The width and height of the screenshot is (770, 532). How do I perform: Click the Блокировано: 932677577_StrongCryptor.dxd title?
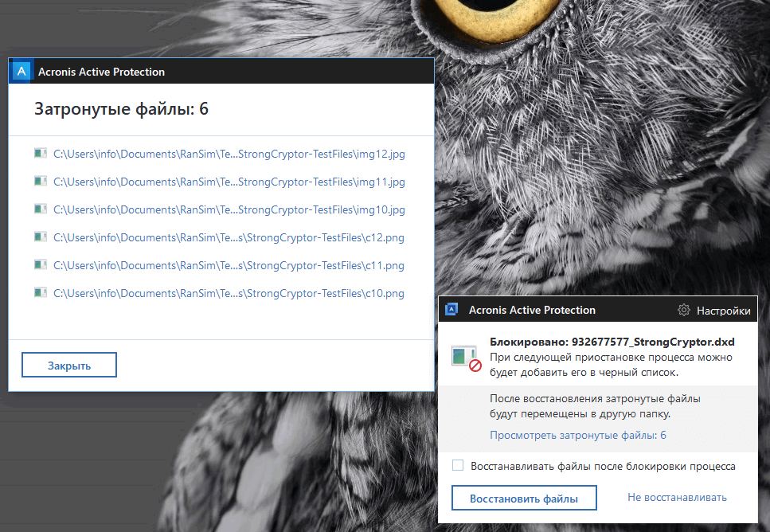(x=612, y=342)
